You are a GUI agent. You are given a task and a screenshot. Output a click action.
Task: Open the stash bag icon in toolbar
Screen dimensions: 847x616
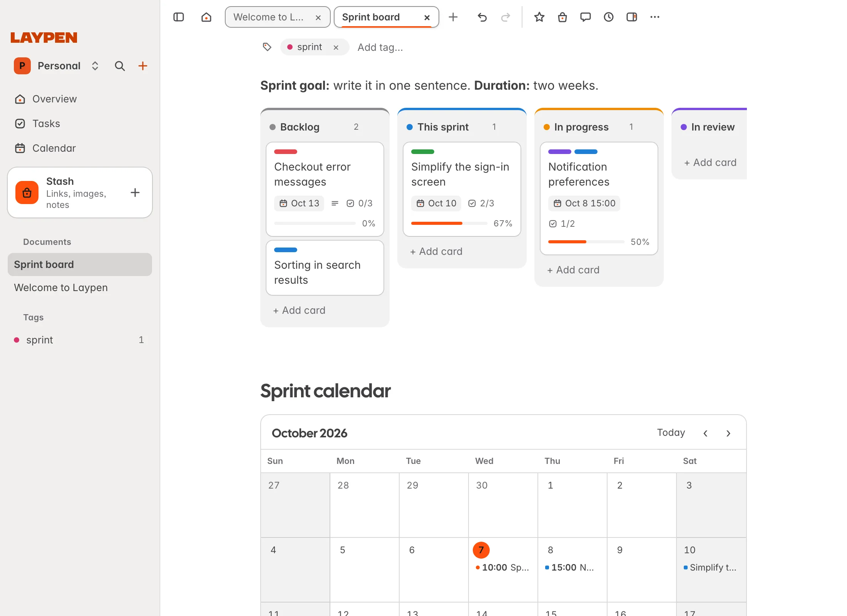tap(562, 17)
